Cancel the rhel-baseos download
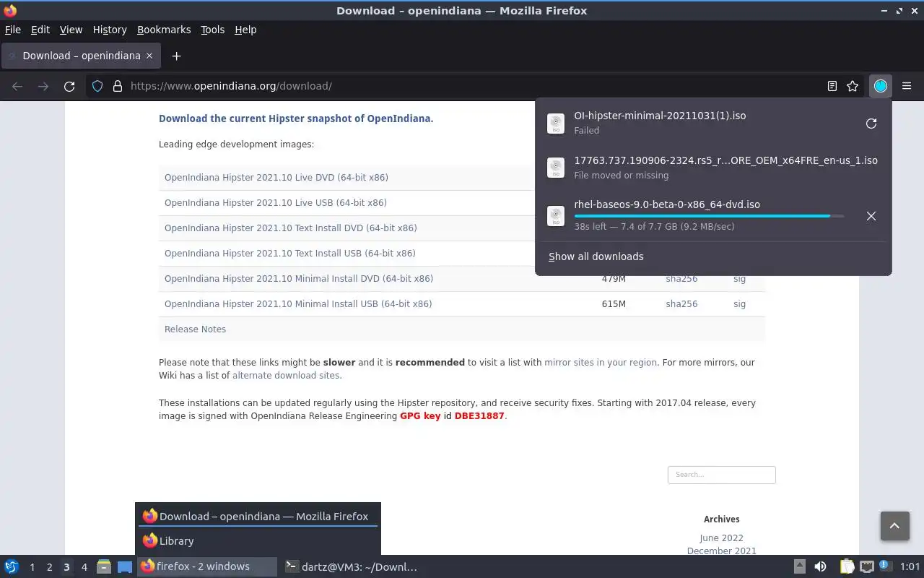The height and width of the screenshot is (578, 924). (871, 216)
